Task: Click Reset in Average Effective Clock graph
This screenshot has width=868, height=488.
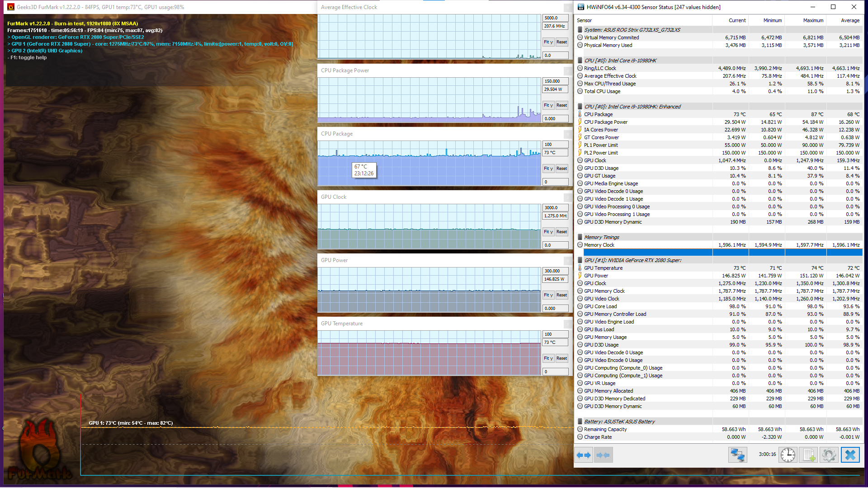Action: [x=562, y=42]
